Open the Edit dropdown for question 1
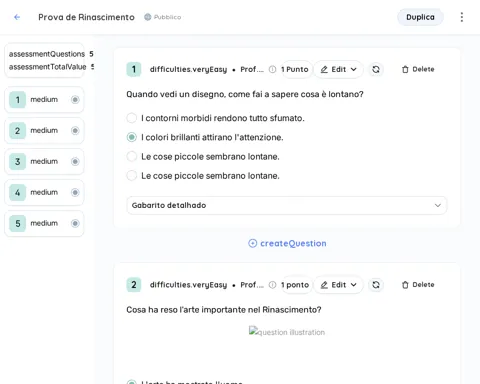The height and width of the screenshot is (384, 480). coord(338,69)
